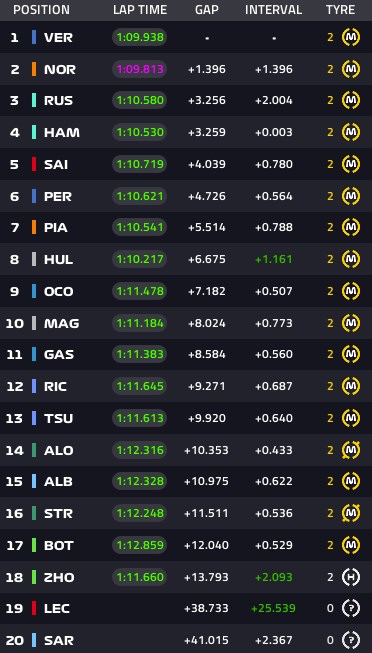Image resolution: width=372 pixels, height=653 pixels.
Task: Select the LAP TIME column header
Action: [140, 10]
